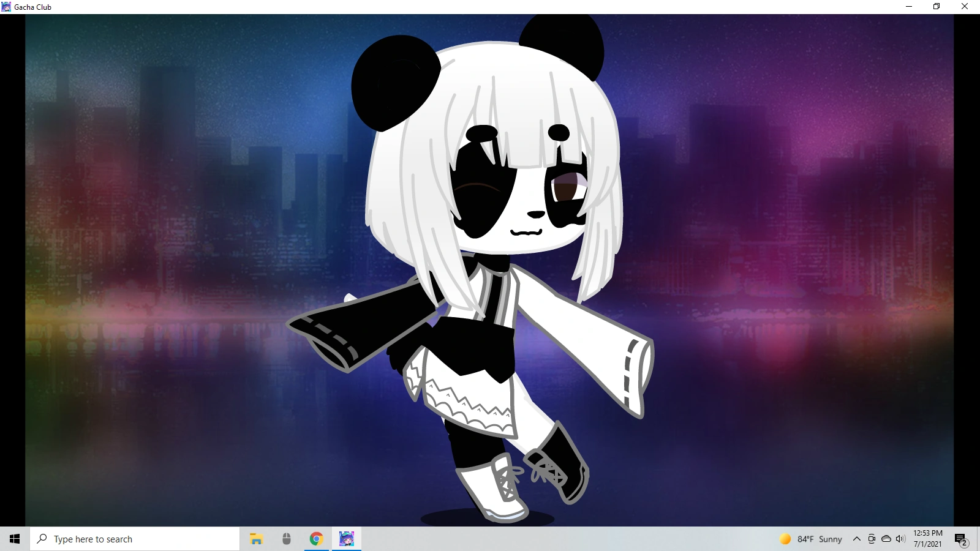
Task: Expand hidden tray icons with the chevron
Action: tap(856, 539)
